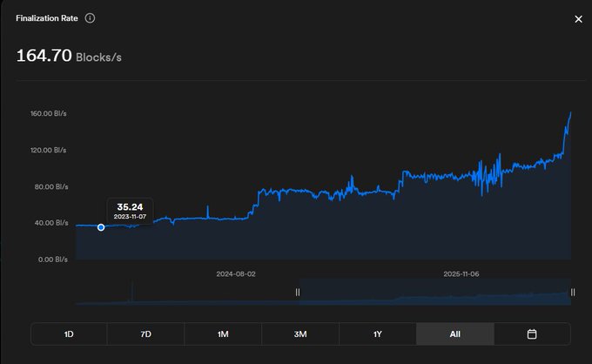This screenshot has height=364, width=592.
Task: Click the Blocks/s unit label
Action: point(98,57)
